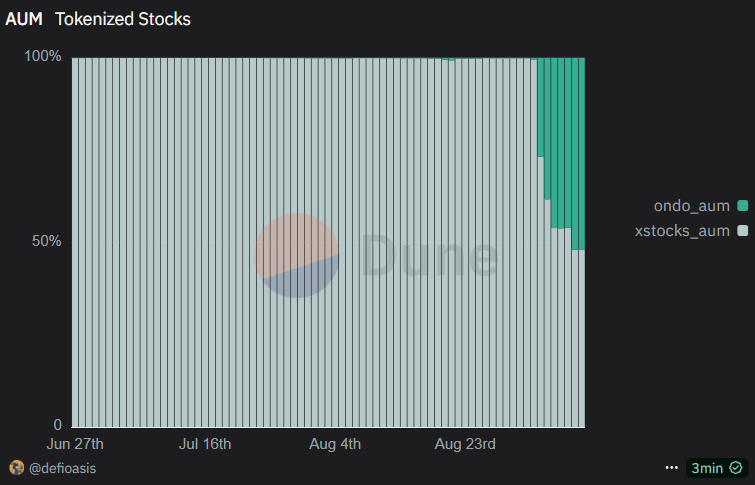Viewport: 755px width, 485px height.
Task: Click the 50% y-axis label
Action: click(x=47, y=241)
